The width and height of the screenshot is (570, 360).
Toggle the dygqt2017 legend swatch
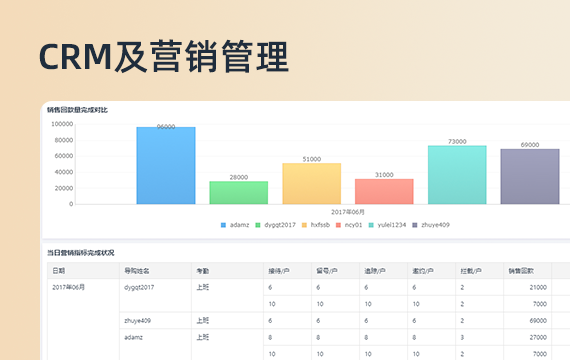(258, 225)
